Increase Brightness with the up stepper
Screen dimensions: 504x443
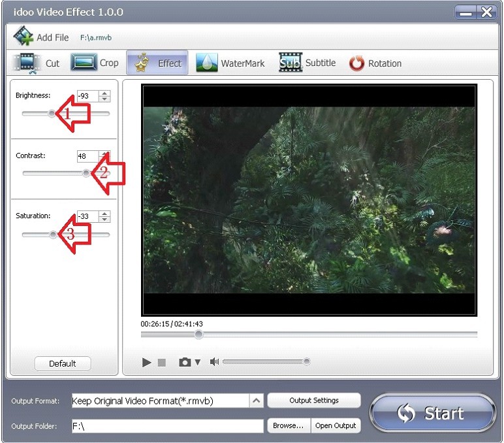coord(104,93)
